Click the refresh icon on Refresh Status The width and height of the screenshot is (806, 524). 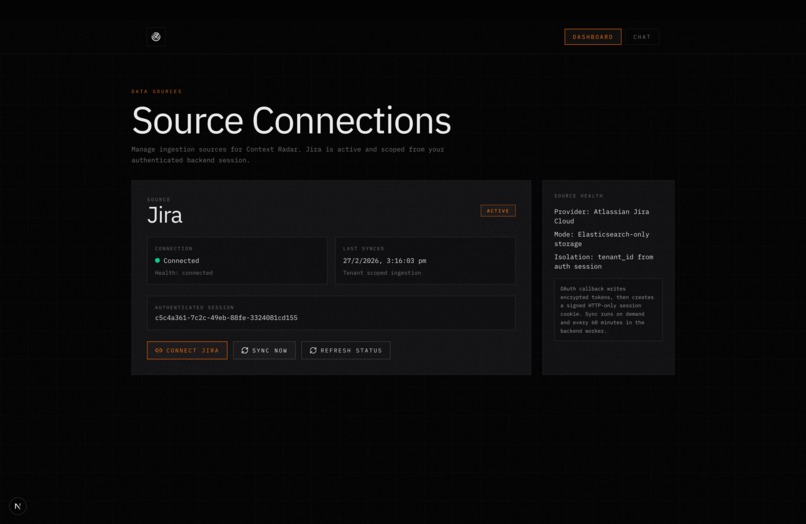coord(313,350)
